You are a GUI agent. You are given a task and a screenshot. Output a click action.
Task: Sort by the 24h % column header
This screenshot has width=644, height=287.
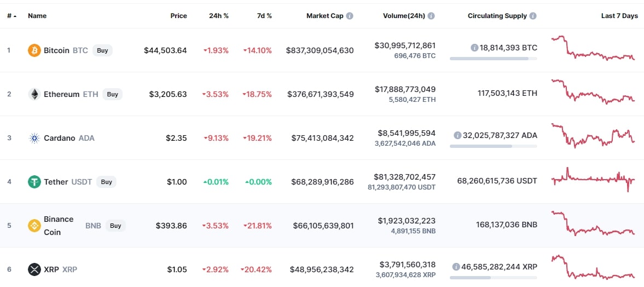pyautogui.click(x=219, y=16)
